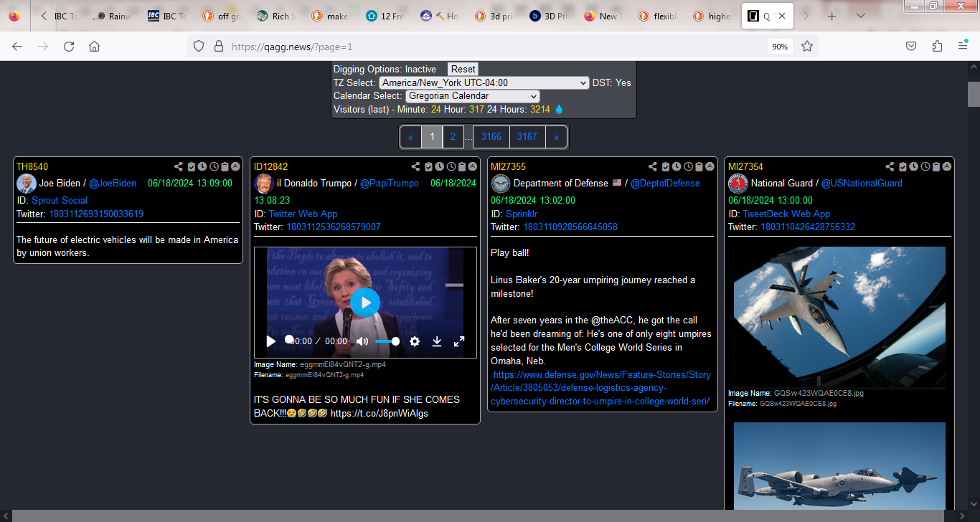Click the Reset button for digging options
This screenshot has width=980, height=522.
coord(463,69)
